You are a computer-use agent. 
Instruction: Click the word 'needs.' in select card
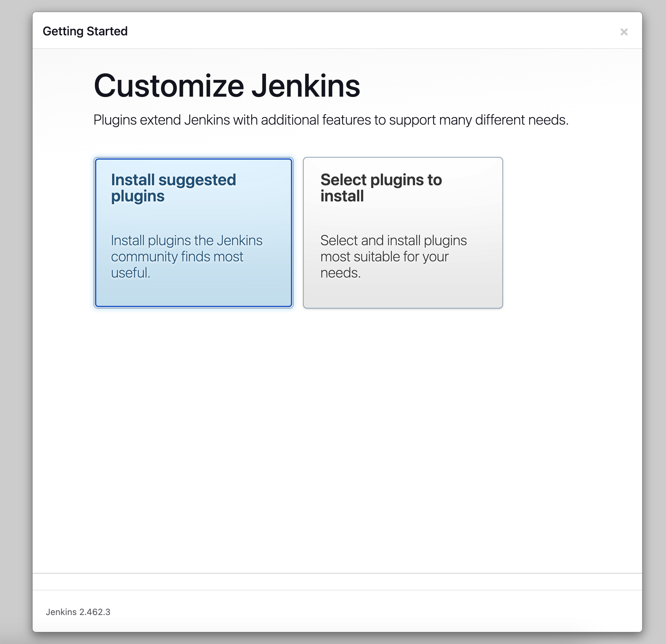[x=340, y=272]
